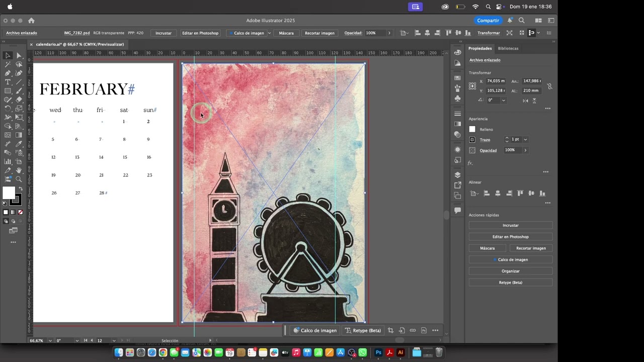Select the Rectangle tool

[x=8, y=91]
